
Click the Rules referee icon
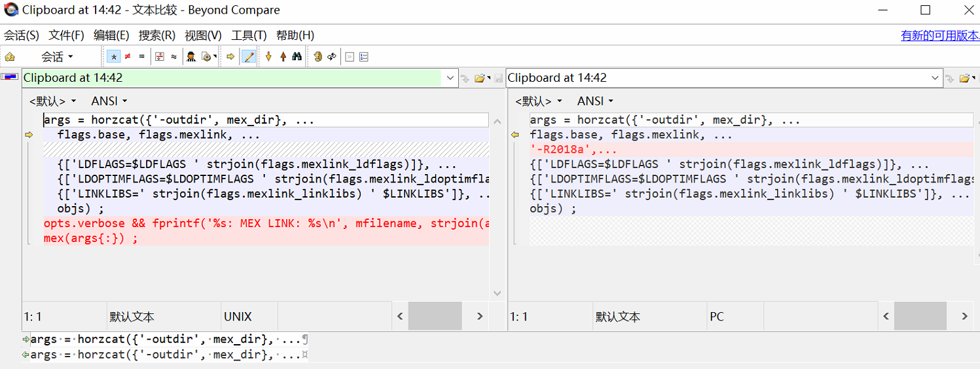tap(191, 57)
